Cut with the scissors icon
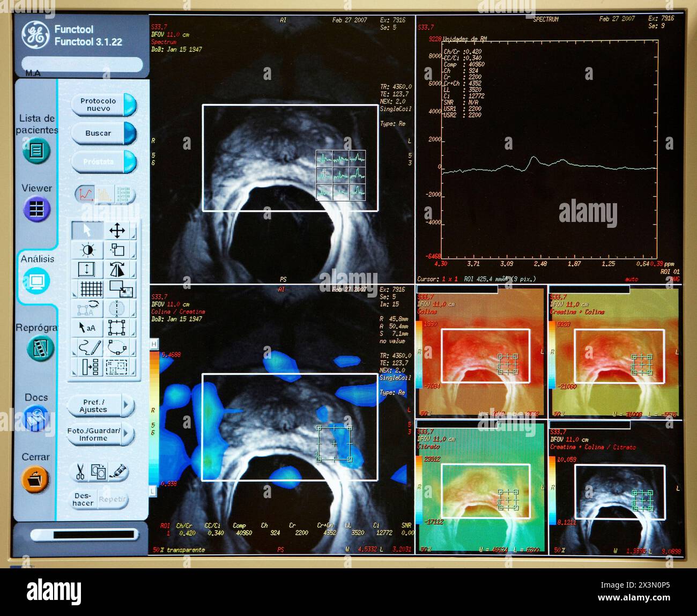The height and width of the screenshot is (616, 697). pos(79,472)
